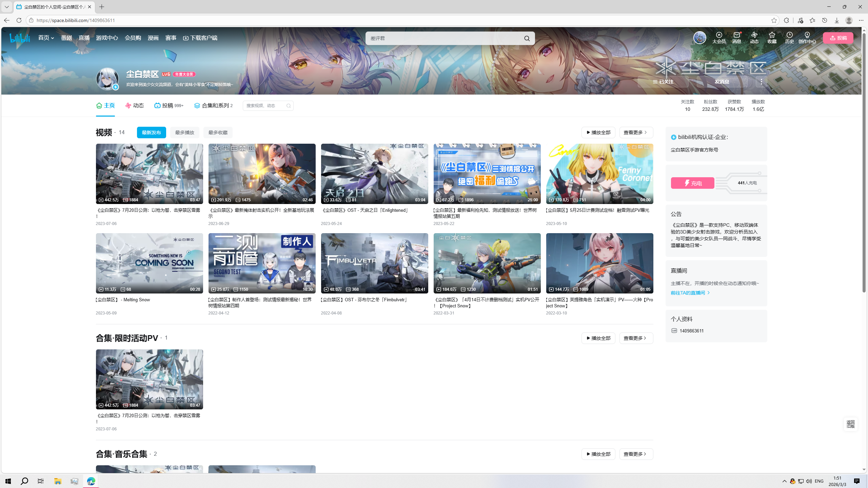The height and width of the screenshot is (488, 868).
Task: Expand 查看更多 for the 视频 section
Action: pyautogui.click(x=636, y=133)
